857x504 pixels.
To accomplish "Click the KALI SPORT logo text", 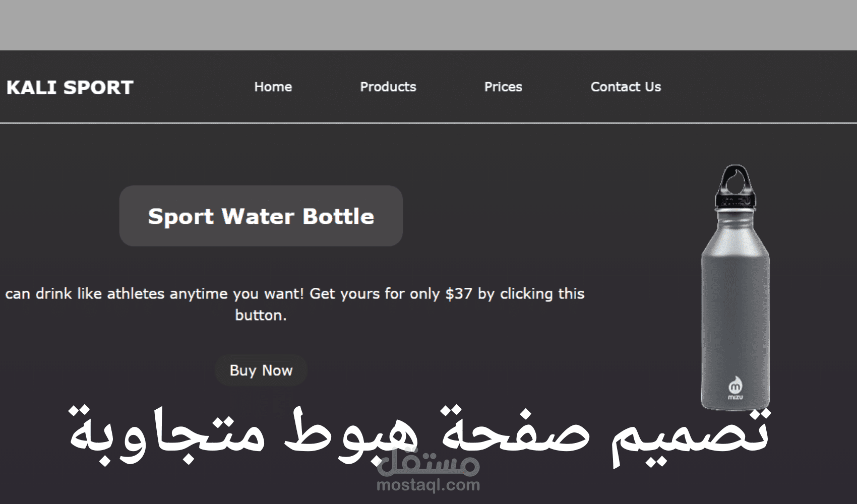I will 70,88.
